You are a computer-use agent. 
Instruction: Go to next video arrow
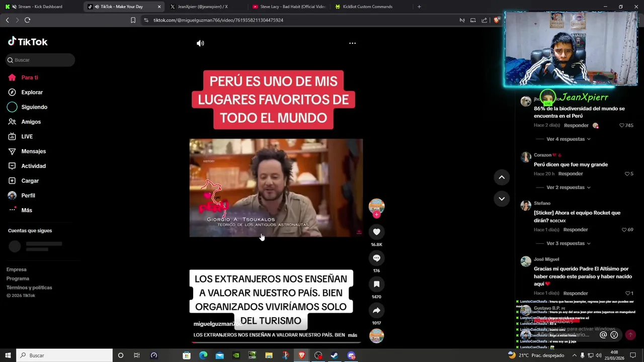click(502, 199)
